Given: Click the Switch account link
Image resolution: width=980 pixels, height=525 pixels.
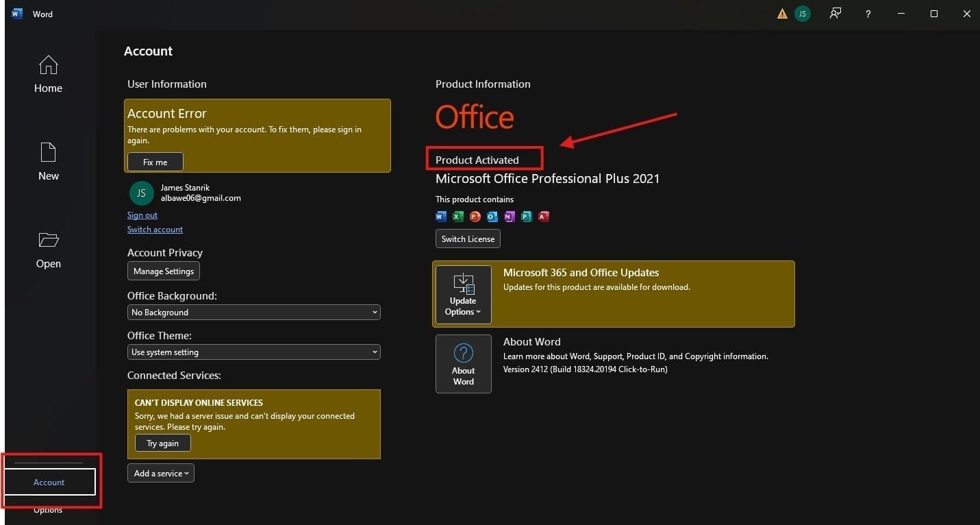Looking at the screenshot, I should pyautogui.click(x=155, y=230).
